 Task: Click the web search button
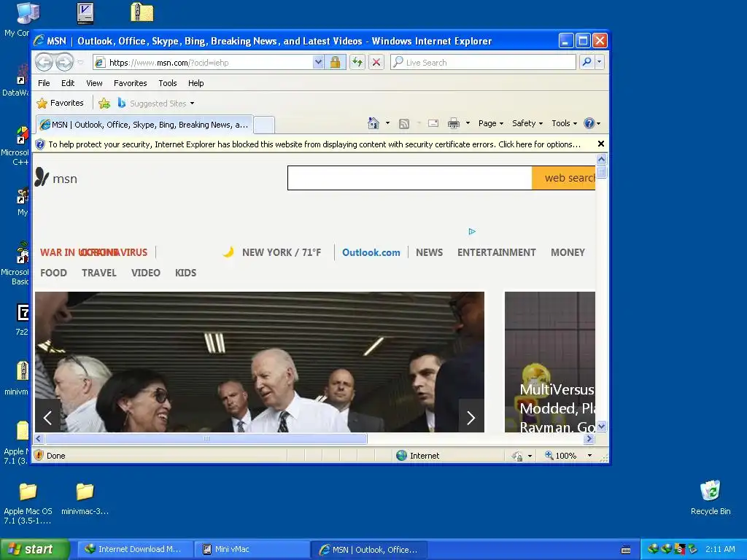pos(564,178)
